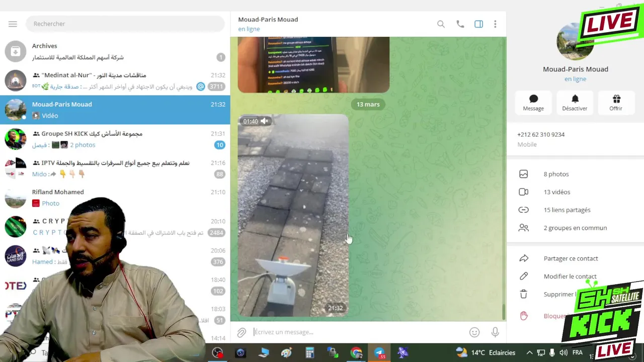Click the message input field
This screenshot has width=644, height=362.
click(357, 332)
